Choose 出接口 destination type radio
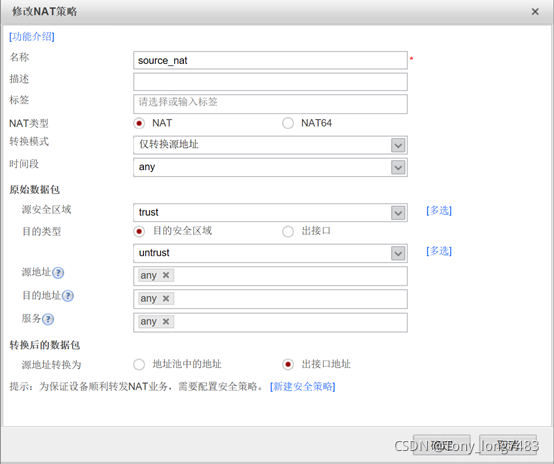The width and height of the screenshot is (554, 464). (288, 231)
